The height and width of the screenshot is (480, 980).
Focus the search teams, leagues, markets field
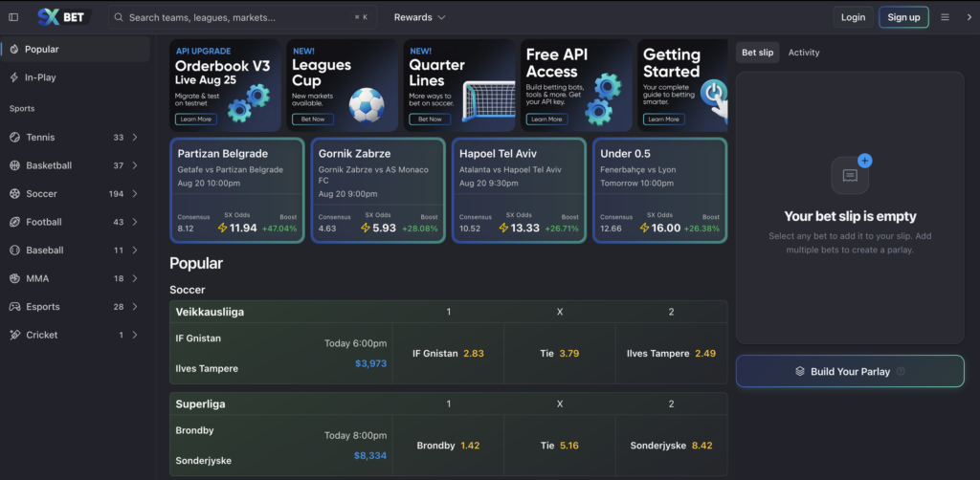(242, 17)
